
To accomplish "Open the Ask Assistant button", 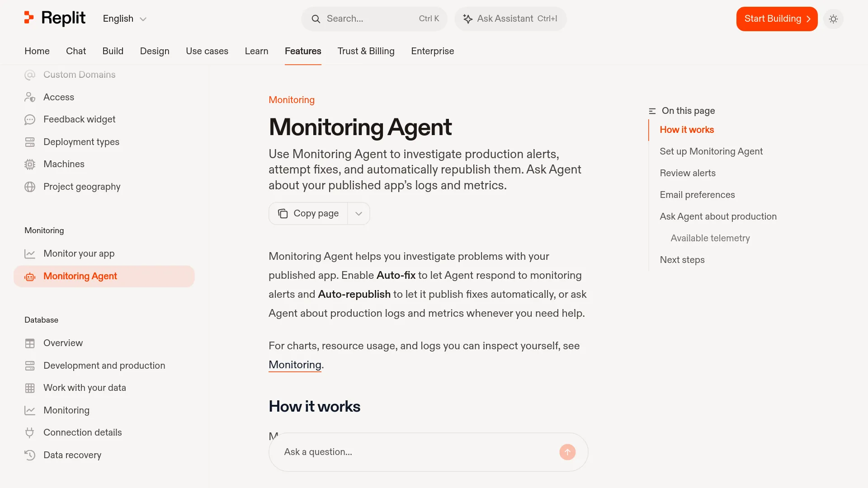I will pyautogui.click(x=510, y=19).
